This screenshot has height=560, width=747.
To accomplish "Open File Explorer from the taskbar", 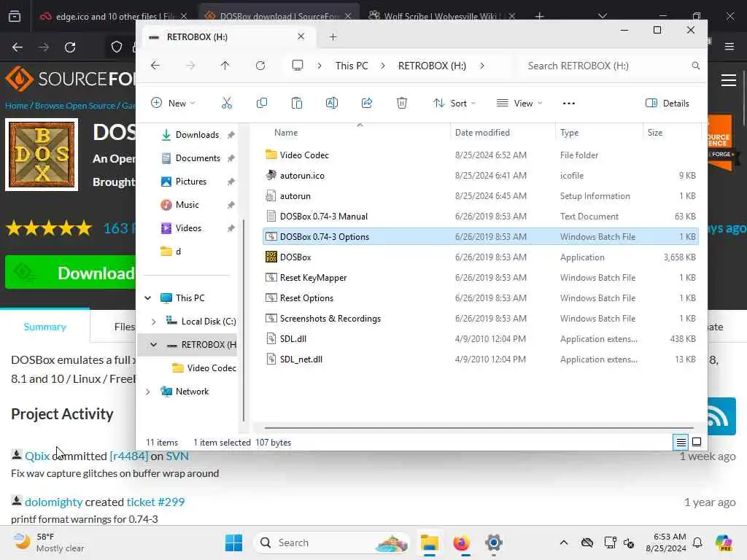I will tap(429, 542).
